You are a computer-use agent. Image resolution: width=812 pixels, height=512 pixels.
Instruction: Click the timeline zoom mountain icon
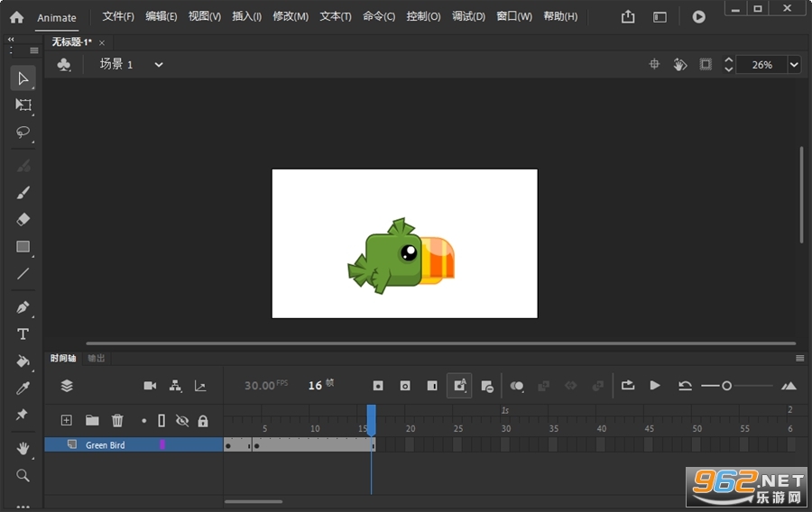point(789,386)
